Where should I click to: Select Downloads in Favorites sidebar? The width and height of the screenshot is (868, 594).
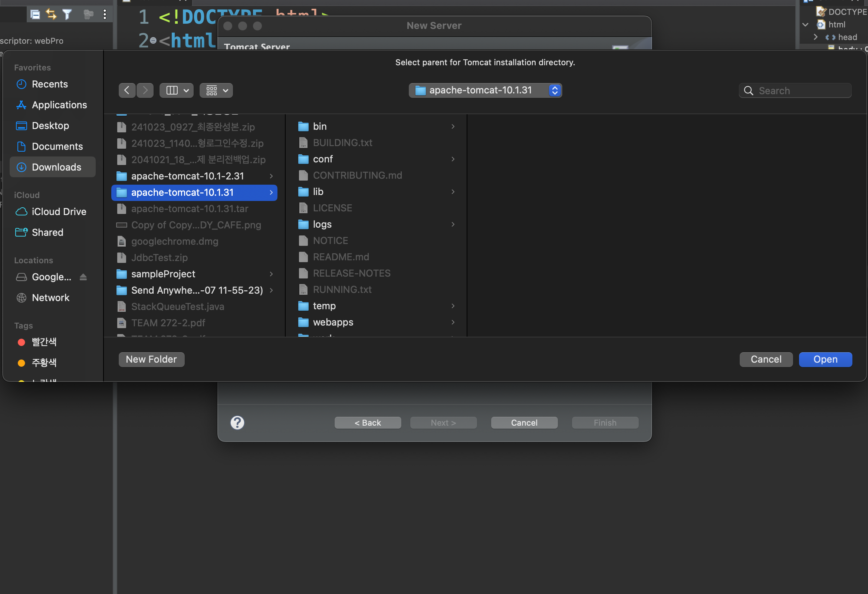tap(53, 167)
